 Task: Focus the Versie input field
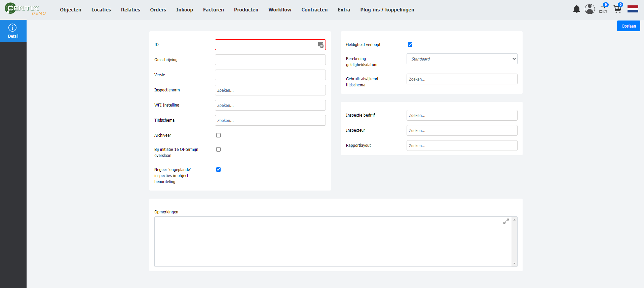click(x=270, y=75)
